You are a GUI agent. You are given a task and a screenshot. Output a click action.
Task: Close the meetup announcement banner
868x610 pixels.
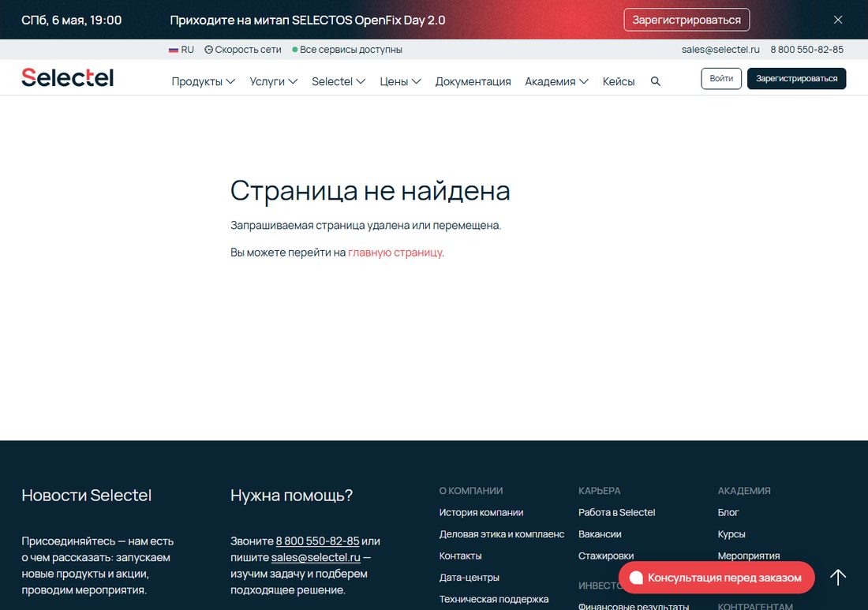tap(838, 20)
